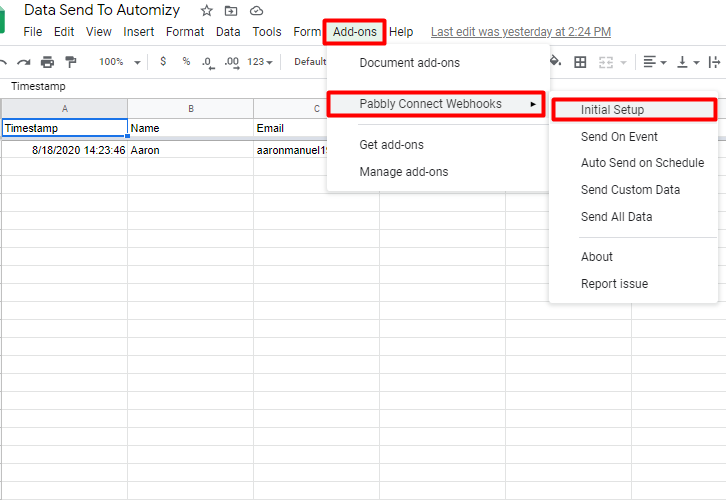This screenshot has height=500, width=726.
Task: Click the fill color paint bucket
Action: tap(555, 61)
